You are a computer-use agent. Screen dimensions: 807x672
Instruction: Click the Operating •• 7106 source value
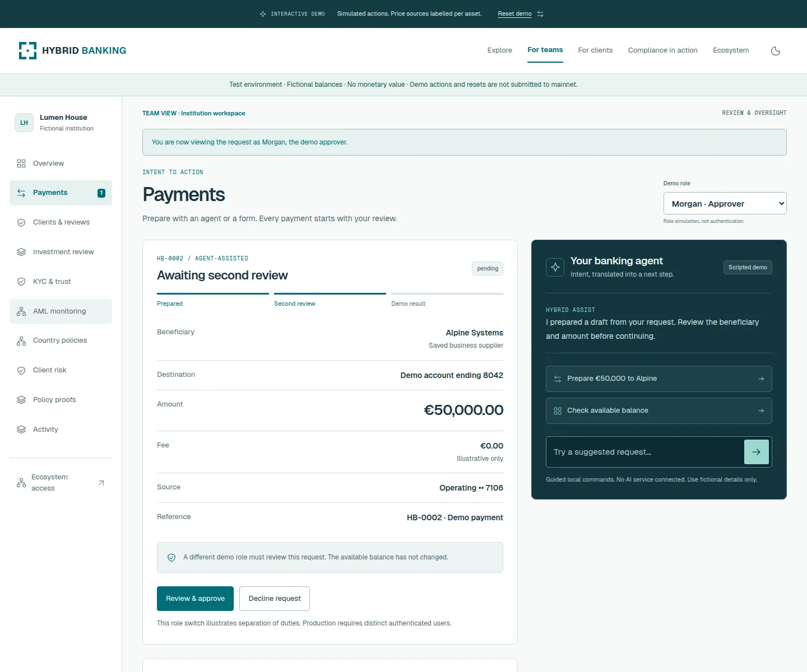[x=471, y=488]
